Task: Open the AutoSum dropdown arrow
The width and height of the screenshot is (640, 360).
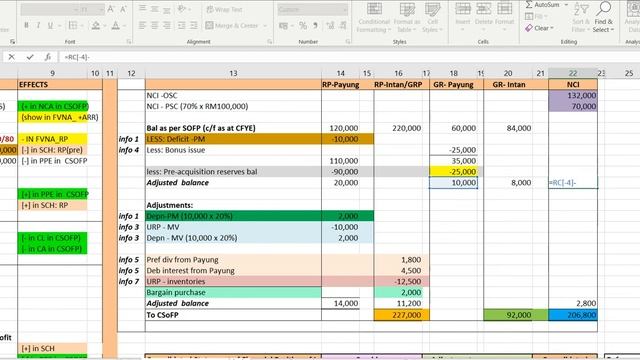Action: click(566, 5)
